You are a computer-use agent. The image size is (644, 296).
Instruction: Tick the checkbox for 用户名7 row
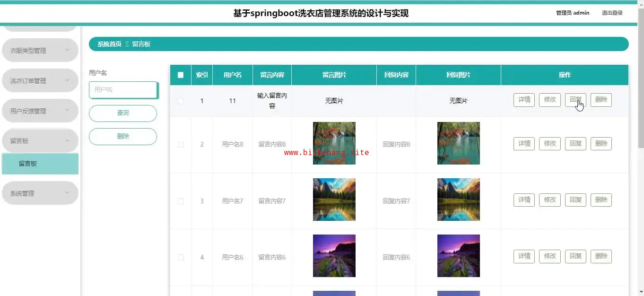(181, 201)
